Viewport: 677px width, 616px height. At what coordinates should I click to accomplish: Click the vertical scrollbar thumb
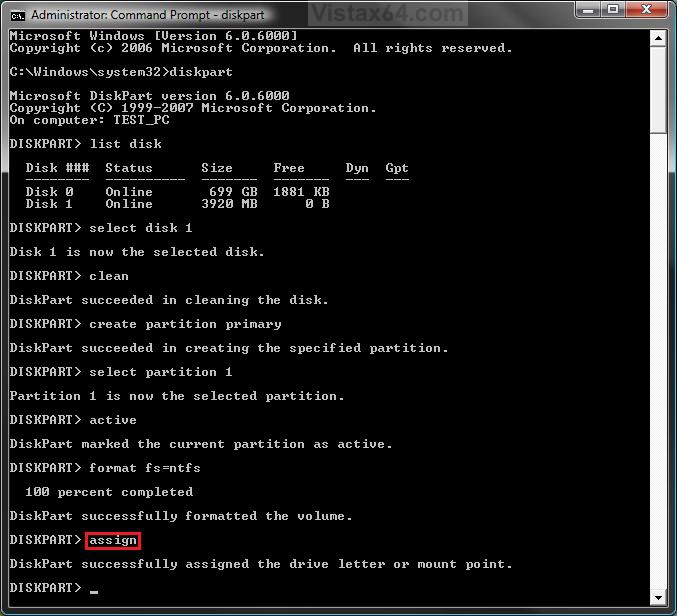[x=658, y=90]
